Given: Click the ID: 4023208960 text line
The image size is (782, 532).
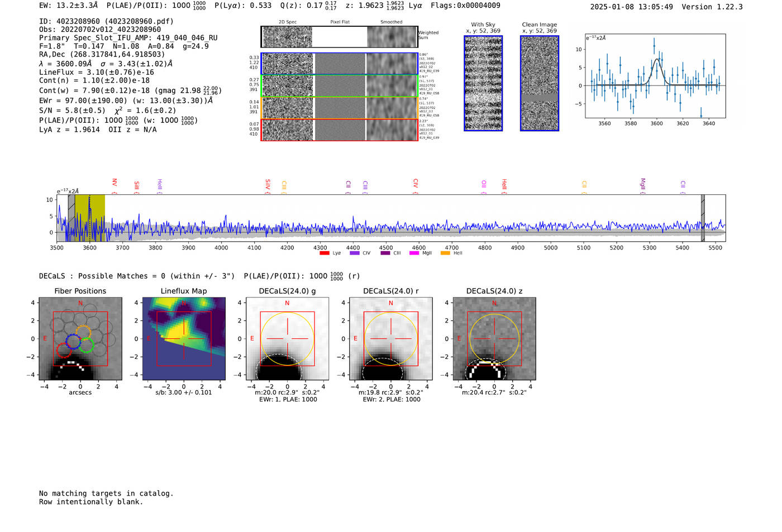Looking at the screenshot, I should [106, 21].
